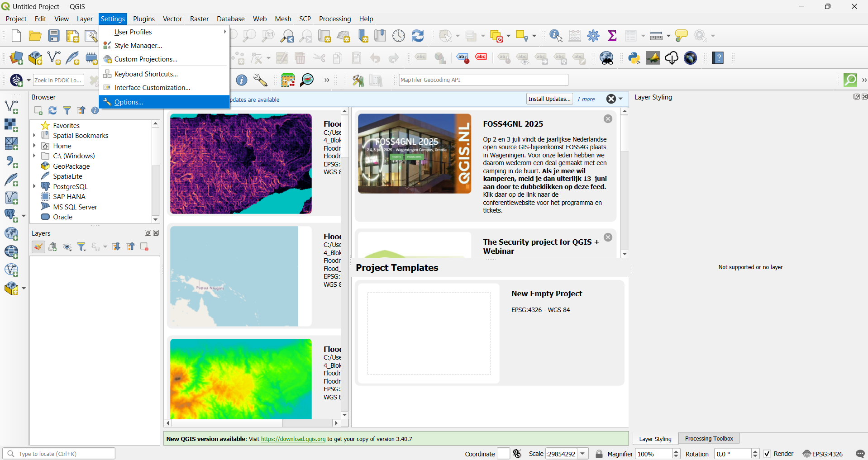This screenshot has width=868, height=460.
Task: Expand the PostgreSQL tree item
Action: pyautogui.click(x=34, y=186)
